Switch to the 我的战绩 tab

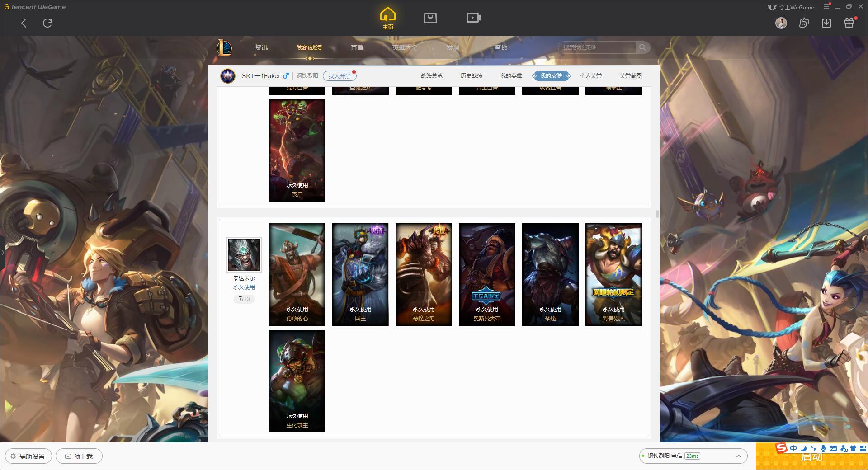tap(309, 47)
